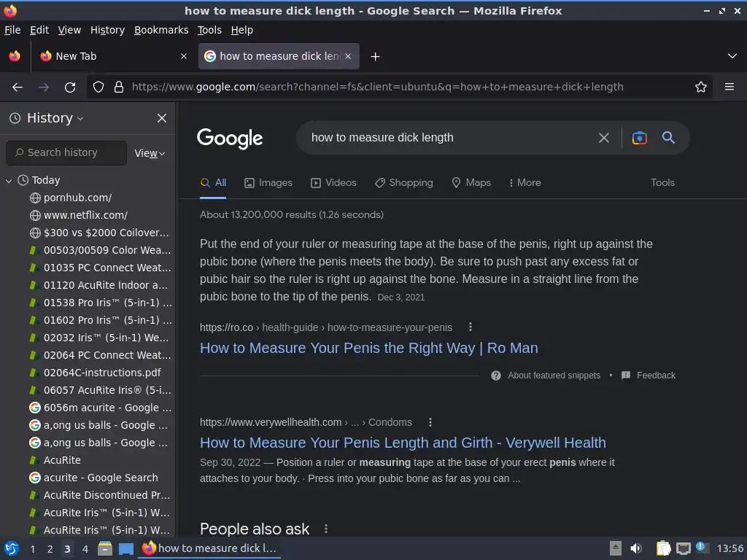Open the Bookmarks menu
The image size is (747, 560).
click(x=161, y=30)
